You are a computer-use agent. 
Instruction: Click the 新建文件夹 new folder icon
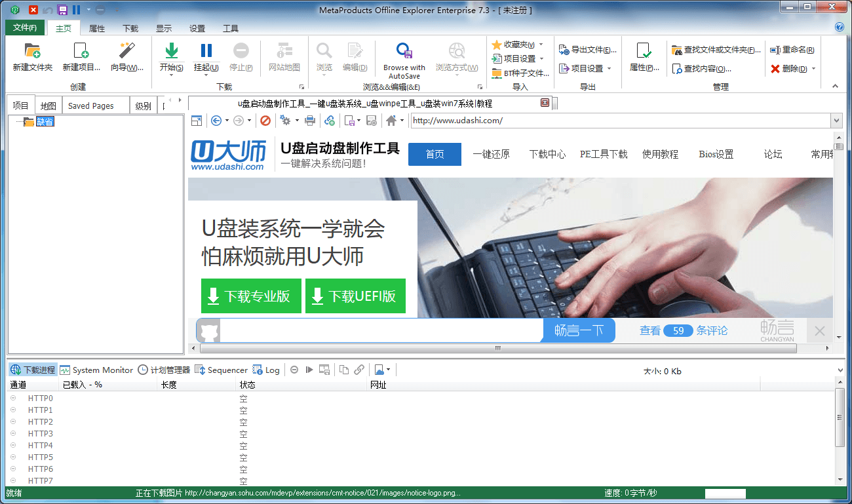[32, 50]
